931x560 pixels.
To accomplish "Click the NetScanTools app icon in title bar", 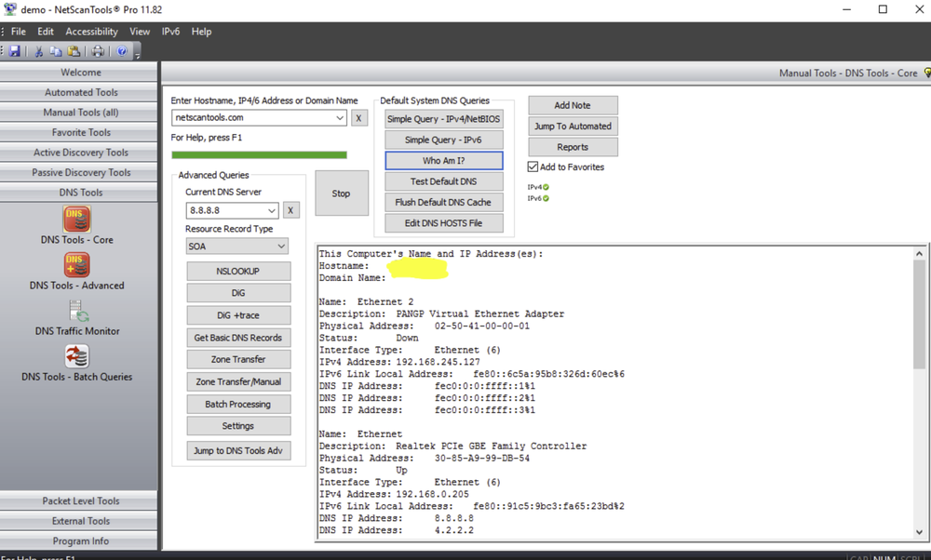I will pyautogui.click(x=9, y=9).
